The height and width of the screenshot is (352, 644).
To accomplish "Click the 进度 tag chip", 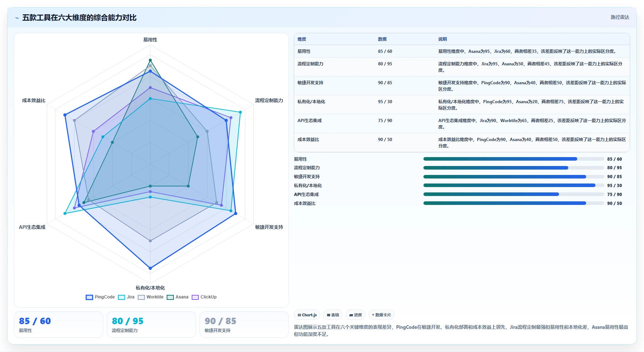I will 356,315.
